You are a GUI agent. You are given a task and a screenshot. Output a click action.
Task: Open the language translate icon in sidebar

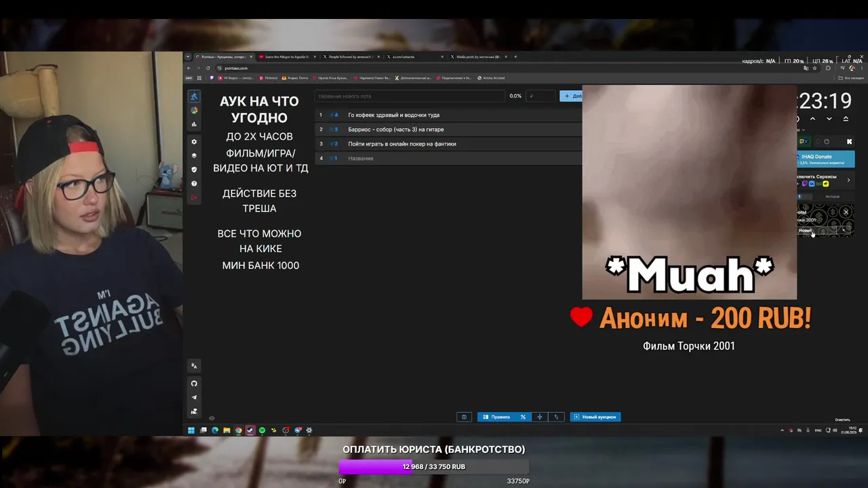tap(194, 366)
